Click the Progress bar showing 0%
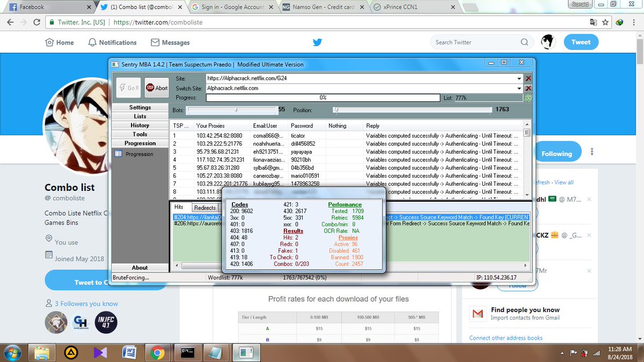This screenshot has height=362, width=644. [x=323, y=98]
